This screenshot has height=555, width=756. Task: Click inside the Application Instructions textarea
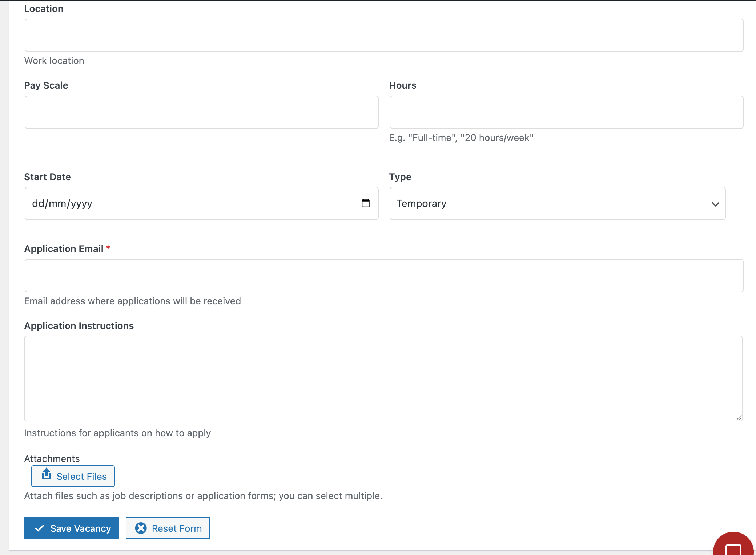pos(383,378)
